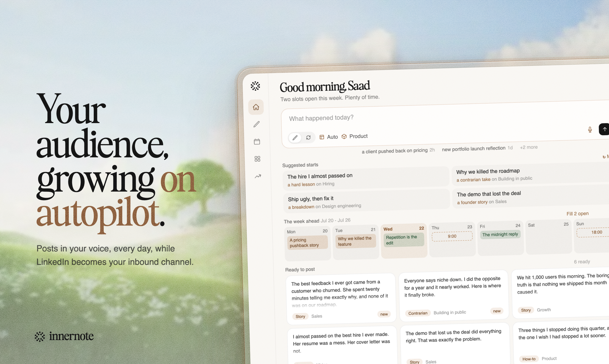Screen dimensions: 609x364
Task: Click the 'Building in public' label on card
Action: click(450, 313)
